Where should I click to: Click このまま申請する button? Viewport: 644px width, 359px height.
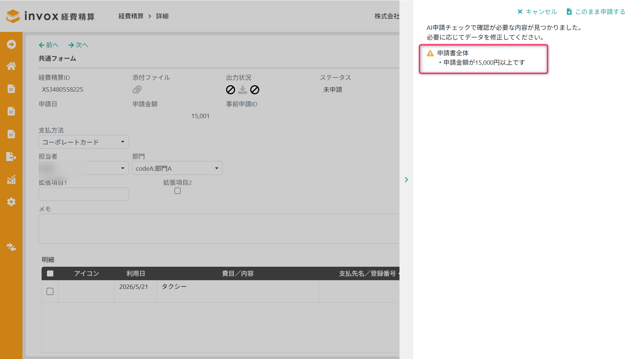coord(596,12)
